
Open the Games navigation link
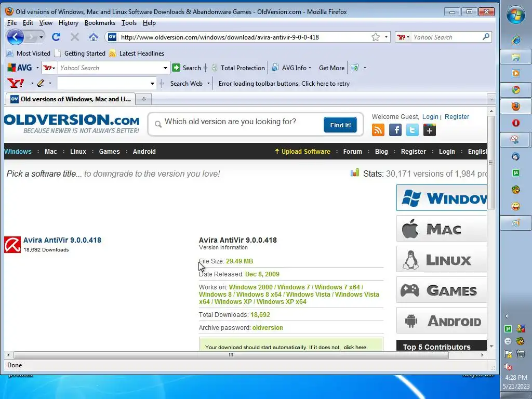point(109,151)
